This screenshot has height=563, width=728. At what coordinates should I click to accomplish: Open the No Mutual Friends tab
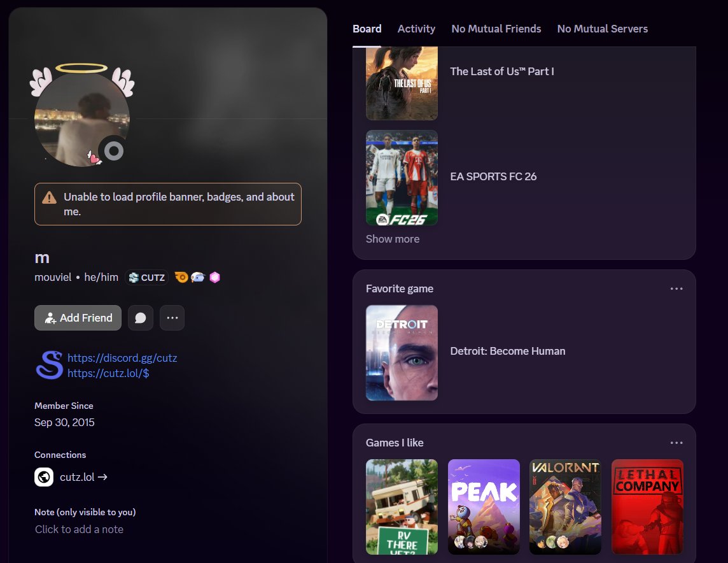point(496,29)
